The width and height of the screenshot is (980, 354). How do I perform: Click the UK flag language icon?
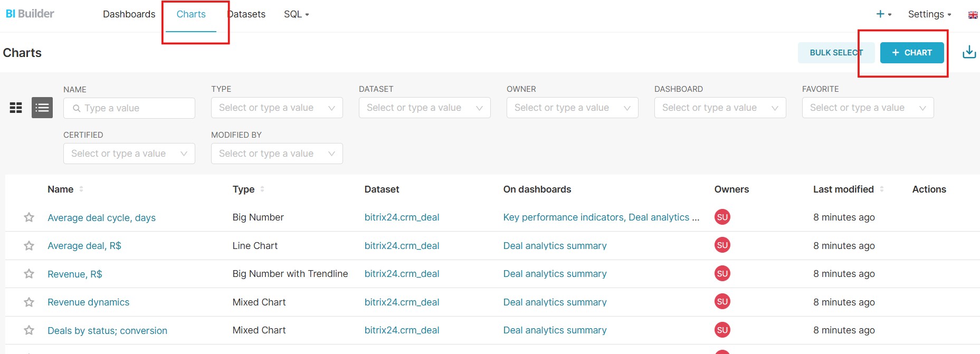tap(973, 15)
